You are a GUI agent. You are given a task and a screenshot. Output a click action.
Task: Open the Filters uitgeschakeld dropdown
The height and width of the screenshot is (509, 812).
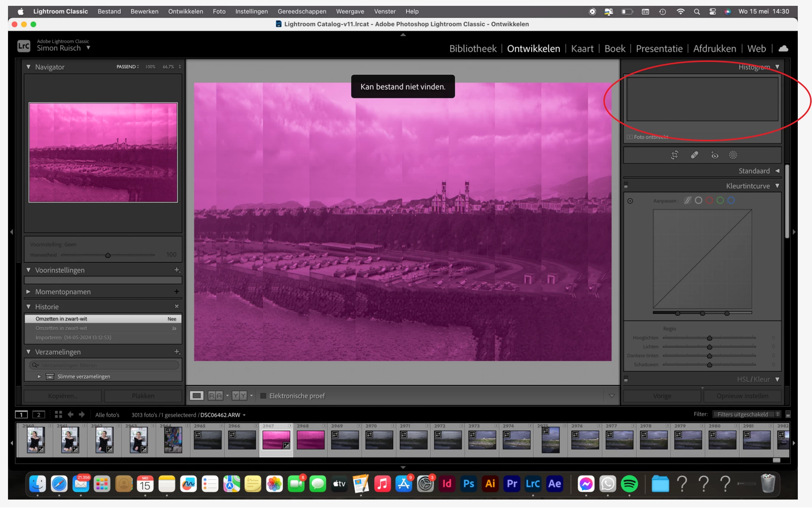[746, 414]
